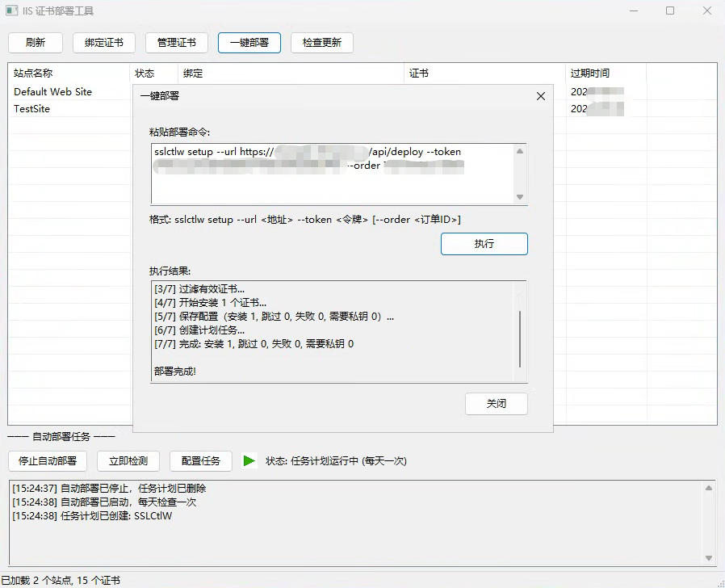Click 停止自动部署 to stop auto deployment
The width and height of the screenshot is (725, 588).
47,460
